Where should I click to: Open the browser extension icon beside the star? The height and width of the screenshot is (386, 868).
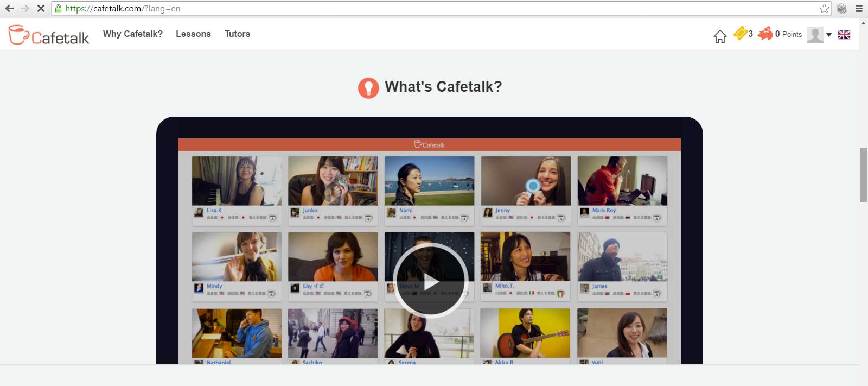pyautogui.click(x=841, y=8)
